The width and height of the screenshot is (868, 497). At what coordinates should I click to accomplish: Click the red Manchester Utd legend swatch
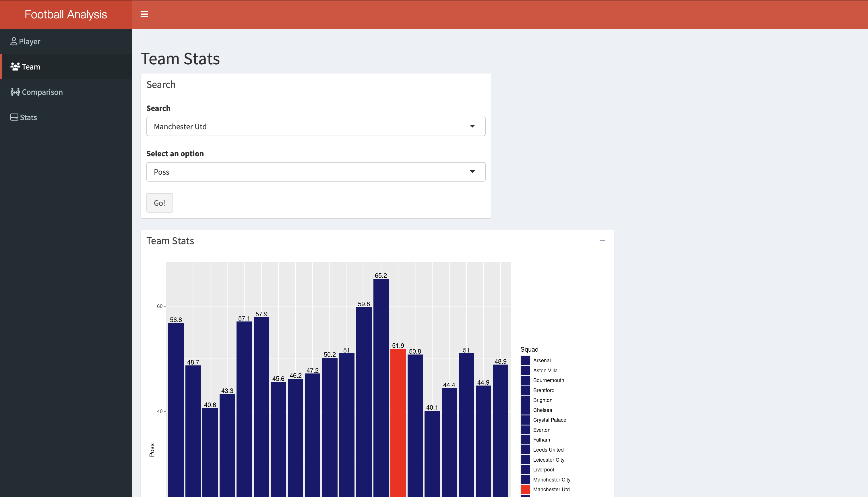point(525,490)
